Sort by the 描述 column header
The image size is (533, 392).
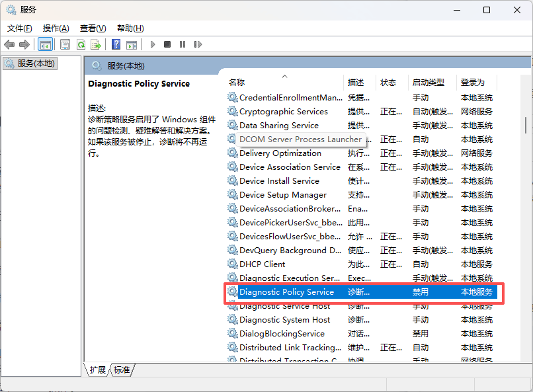pyautogui.click(x=360, y=83)
